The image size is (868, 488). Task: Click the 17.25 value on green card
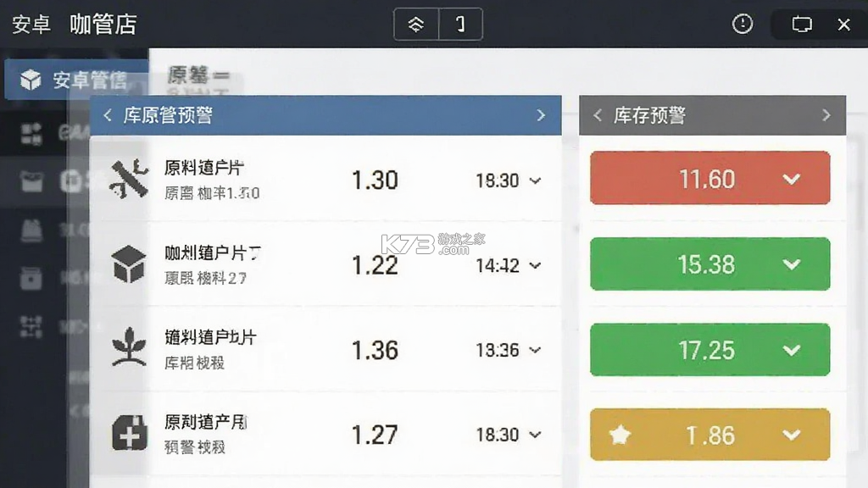pos(707,350)
